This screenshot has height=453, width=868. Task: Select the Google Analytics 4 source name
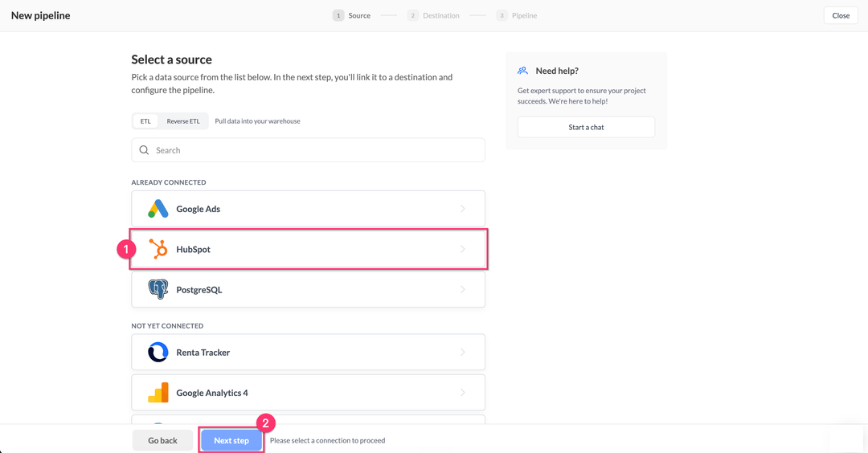[x=212, y=392]
